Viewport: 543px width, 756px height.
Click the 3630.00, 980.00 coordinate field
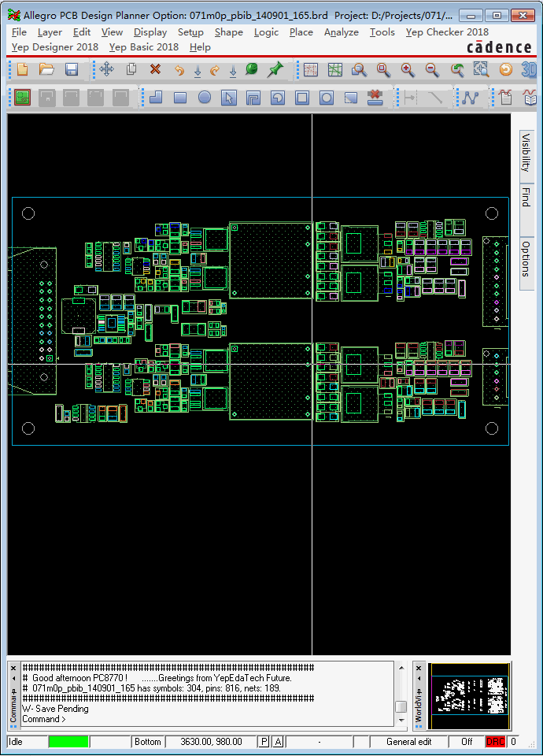coord(211,742)
